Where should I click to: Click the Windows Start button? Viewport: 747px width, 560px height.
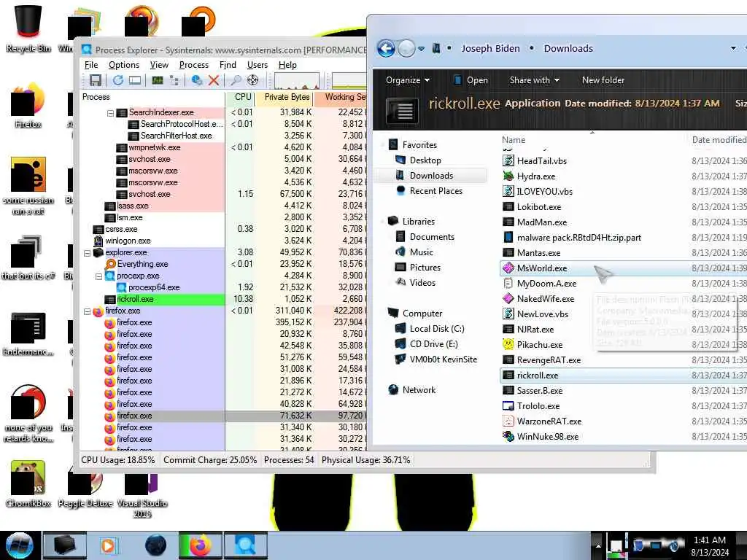(19, 545)
